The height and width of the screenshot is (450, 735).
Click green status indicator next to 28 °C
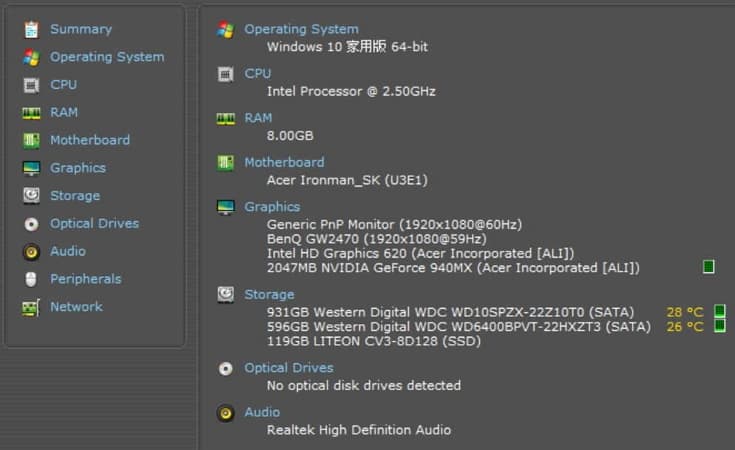pyautogui.click(x=720, y=311)
